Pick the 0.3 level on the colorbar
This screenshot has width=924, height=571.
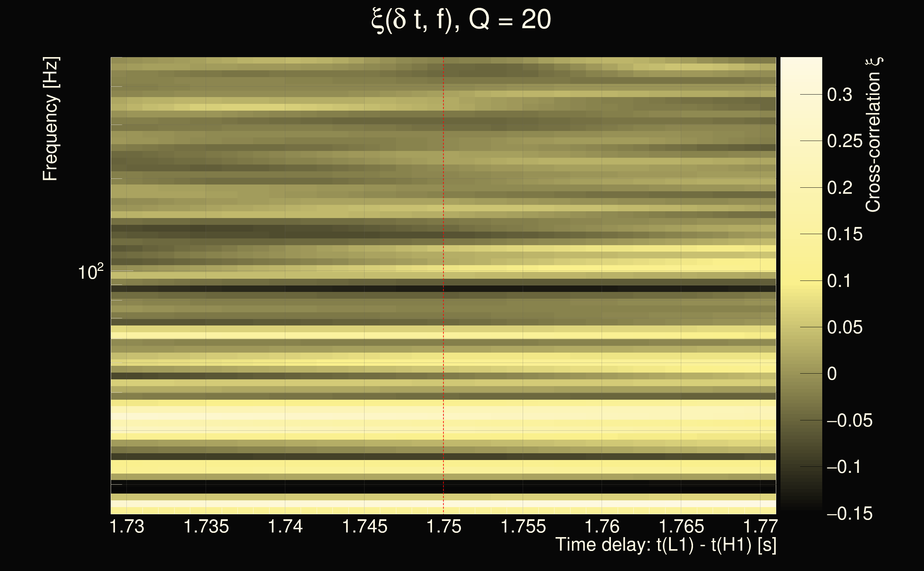[x=839, y=95]
